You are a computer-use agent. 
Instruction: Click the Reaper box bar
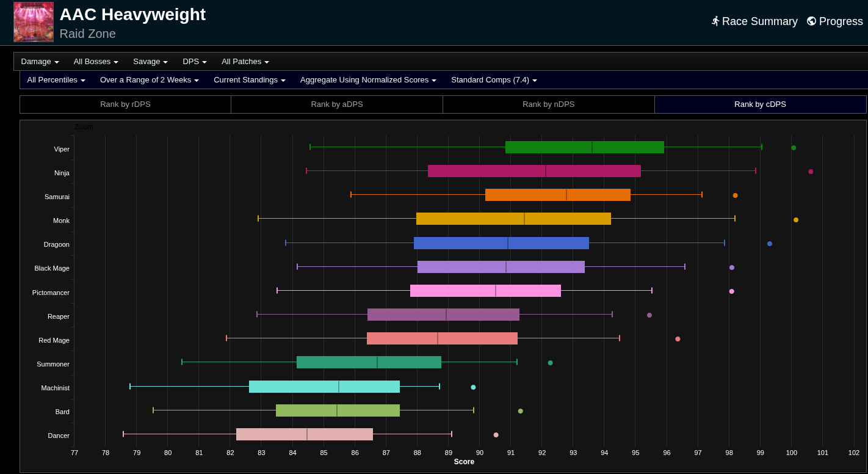pos(443,315)
